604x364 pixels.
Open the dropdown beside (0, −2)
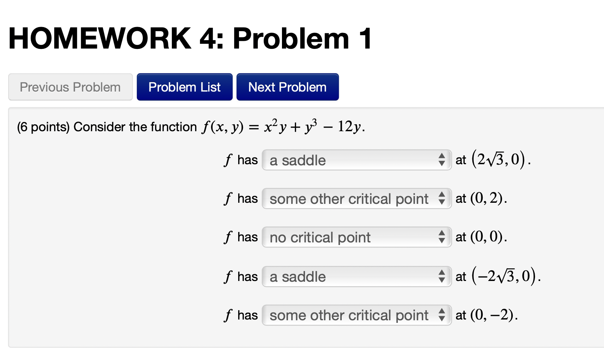coord(356,315)
